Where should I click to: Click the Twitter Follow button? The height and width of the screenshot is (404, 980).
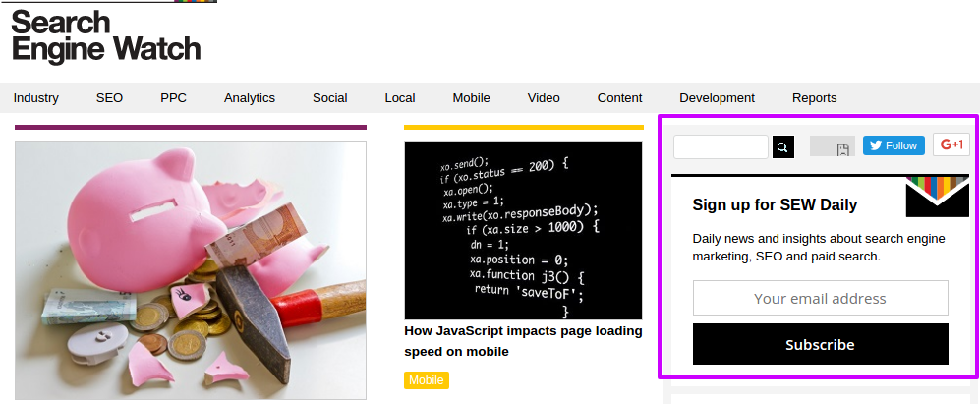(894, 145)
